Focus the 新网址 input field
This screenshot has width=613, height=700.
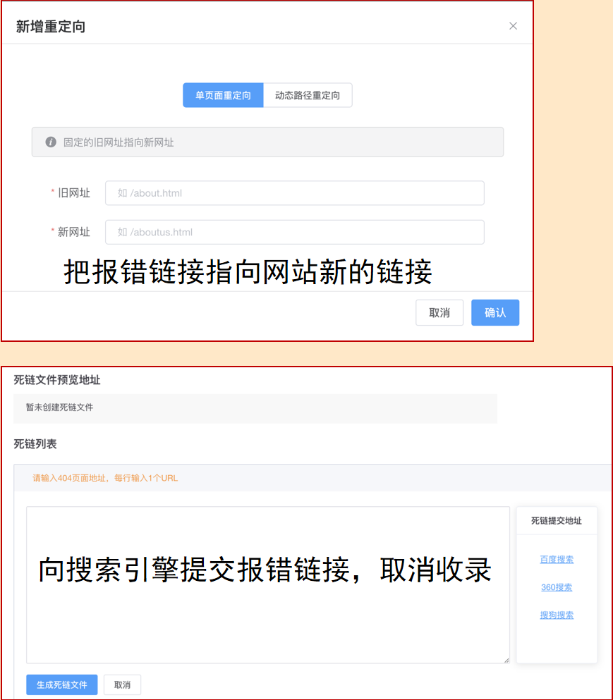(294, 232)
